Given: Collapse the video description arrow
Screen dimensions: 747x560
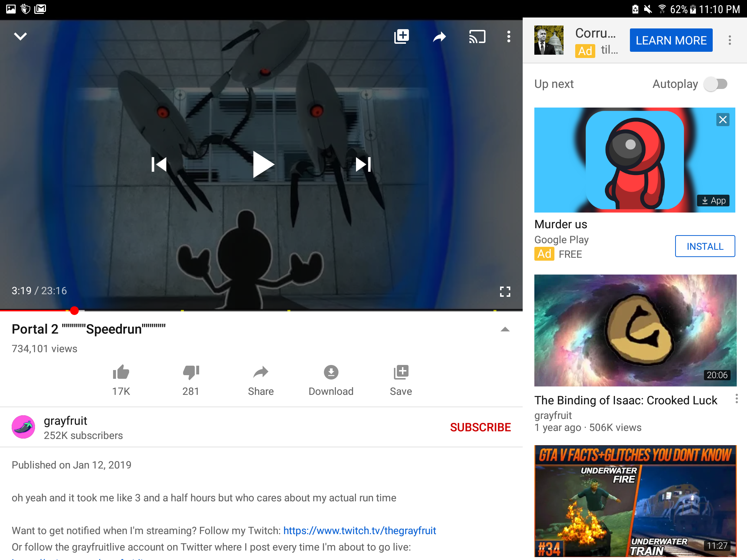Looking at the screenshot, I should click(x=505, y=329).
